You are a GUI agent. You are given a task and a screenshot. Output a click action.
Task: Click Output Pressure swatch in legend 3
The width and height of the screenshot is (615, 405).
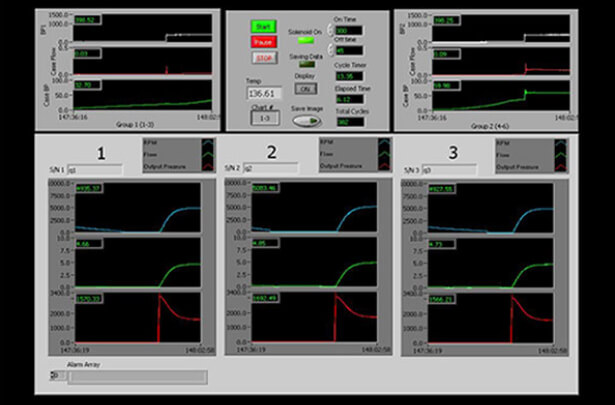point(561,167)
